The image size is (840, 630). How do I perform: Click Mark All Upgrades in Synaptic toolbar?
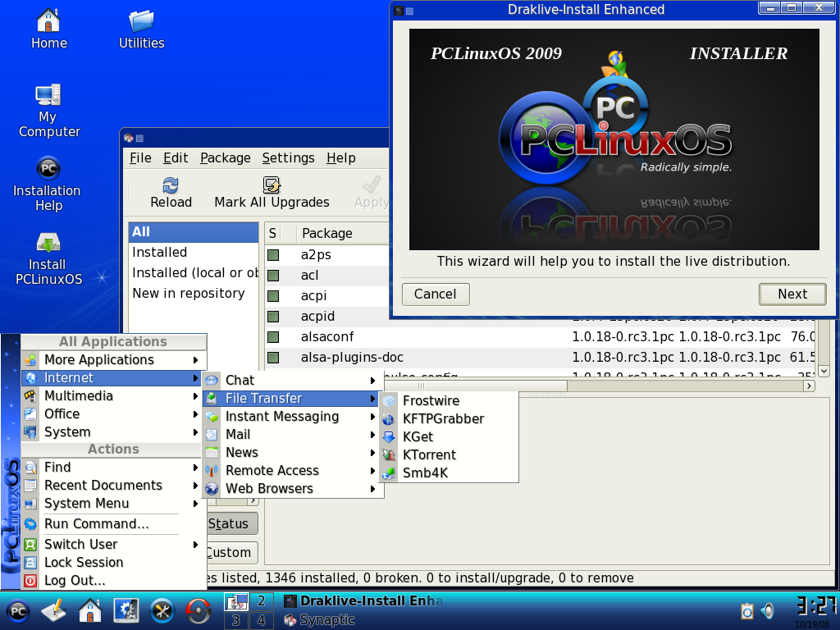click(x=272, y=194)
